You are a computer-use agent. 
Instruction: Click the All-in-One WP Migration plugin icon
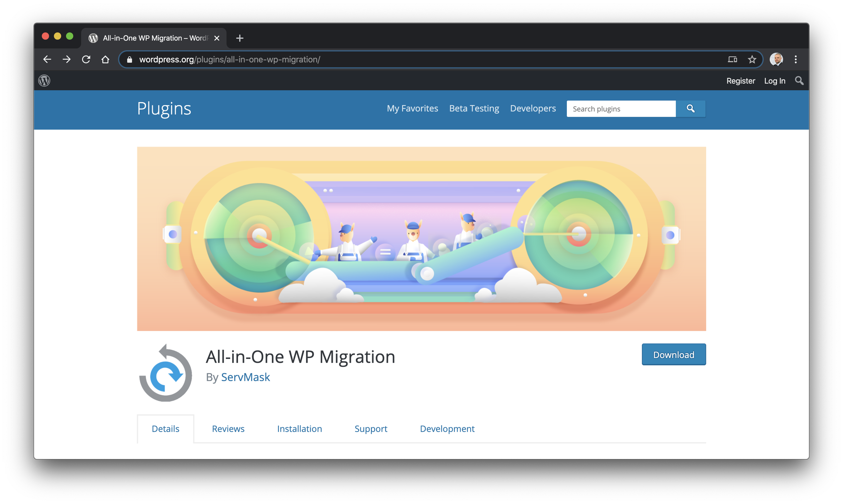click(166, 373)
